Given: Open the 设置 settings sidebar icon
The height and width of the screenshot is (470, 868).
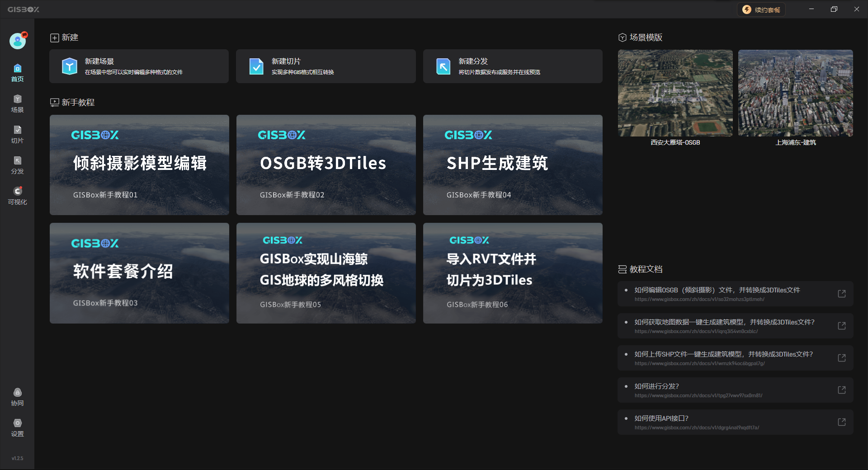Looking at the screenshot, I should 17,423.
